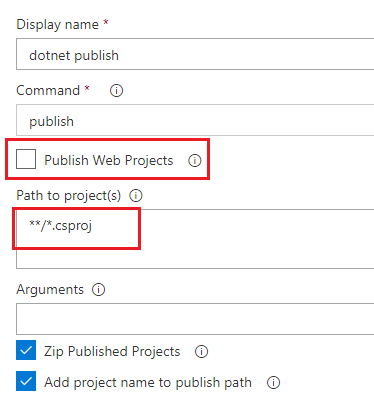Uncheck Add project name to publish path box

click(x=26, y=381)
